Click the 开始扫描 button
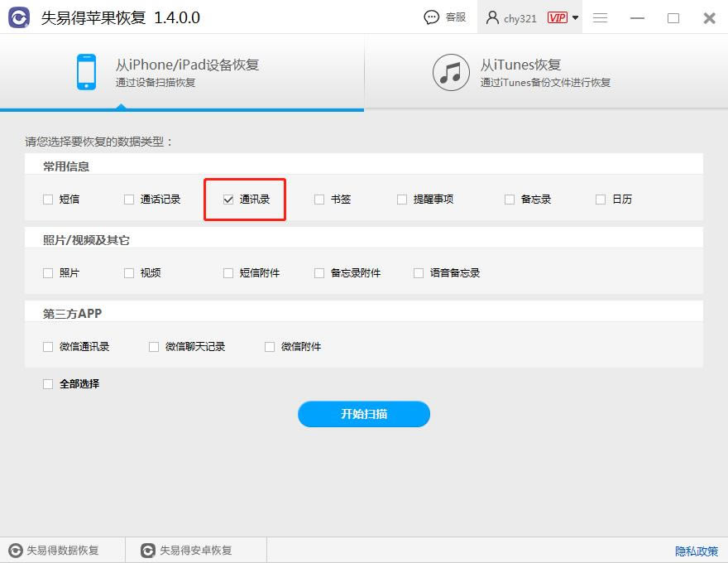The width and height of the screenshot is (728, 563). (364, 414)
